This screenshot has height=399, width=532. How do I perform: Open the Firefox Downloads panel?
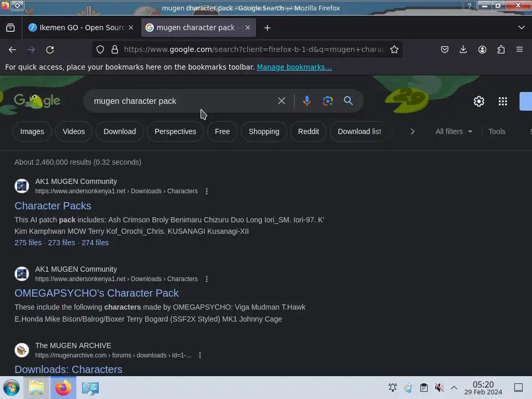pos(463,49)
